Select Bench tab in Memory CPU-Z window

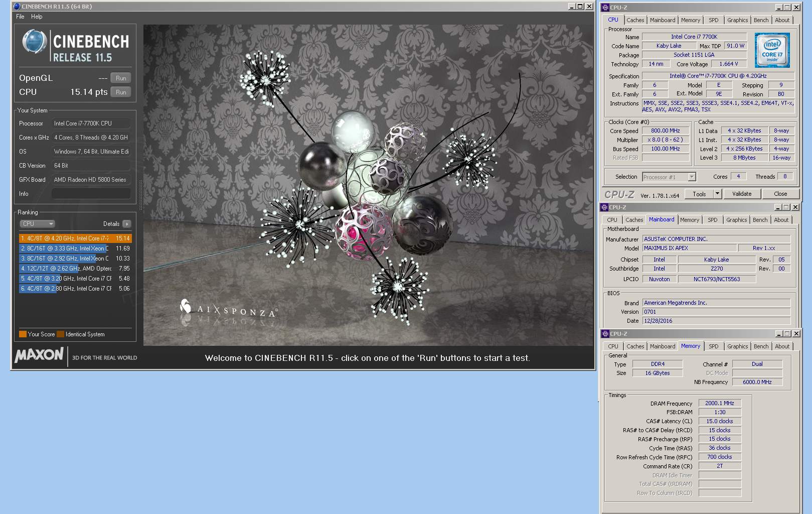coord(761,346)
